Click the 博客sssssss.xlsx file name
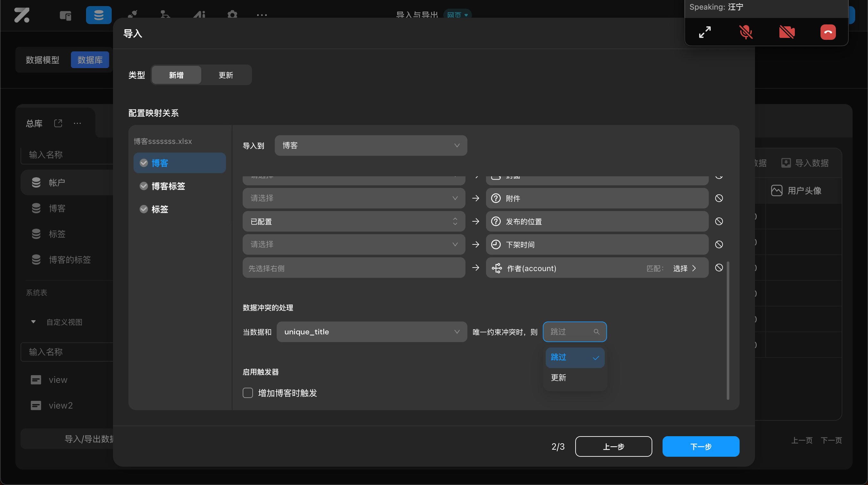 tap(163, 141)
